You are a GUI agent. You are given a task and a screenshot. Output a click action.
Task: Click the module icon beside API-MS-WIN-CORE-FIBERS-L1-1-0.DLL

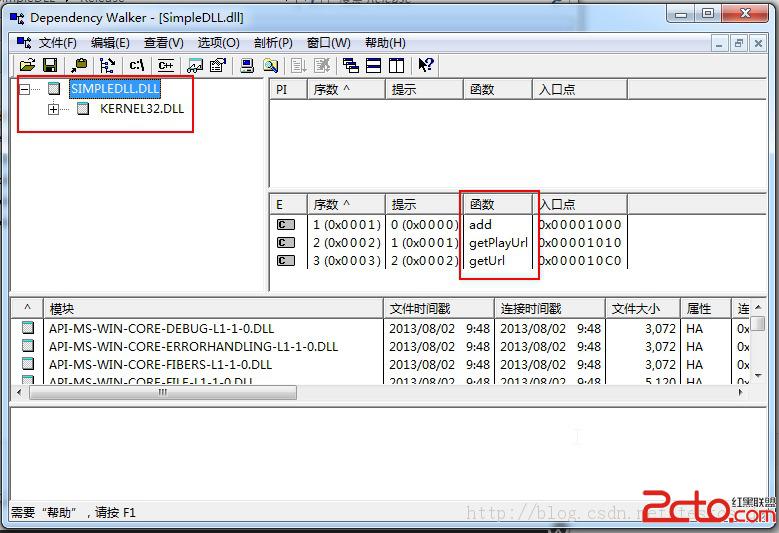click(x=28, y=364)
